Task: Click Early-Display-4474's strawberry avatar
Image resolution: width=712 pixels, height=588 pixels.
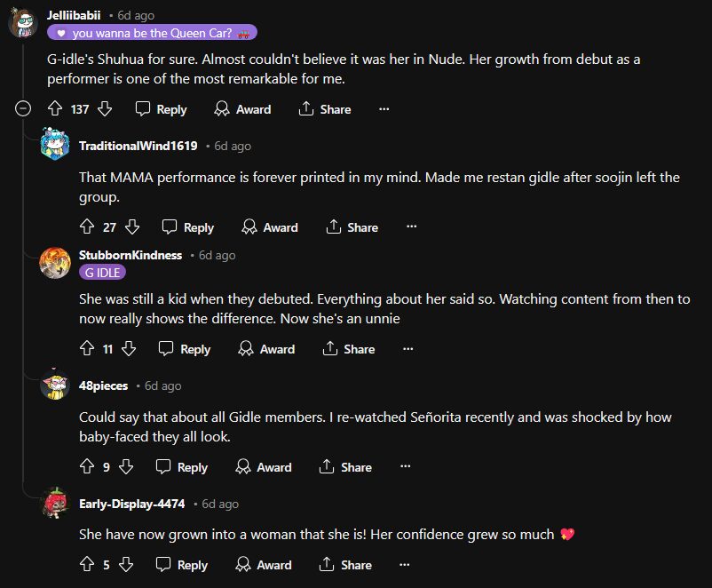Action: coord(55,504)
